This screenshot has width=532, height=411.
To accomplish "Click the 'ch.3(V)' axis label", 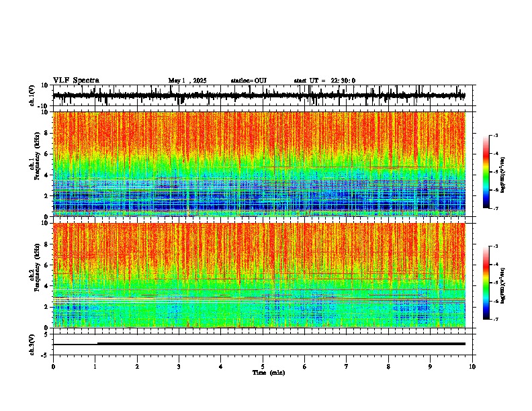I will pos(32,345).
